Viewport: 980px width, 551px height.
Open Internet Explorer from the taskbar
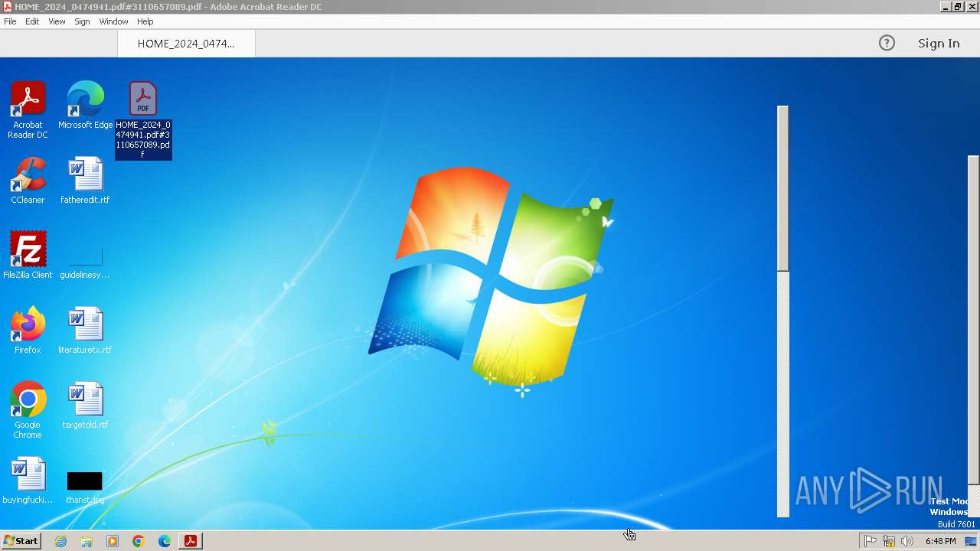click(60, 541)
